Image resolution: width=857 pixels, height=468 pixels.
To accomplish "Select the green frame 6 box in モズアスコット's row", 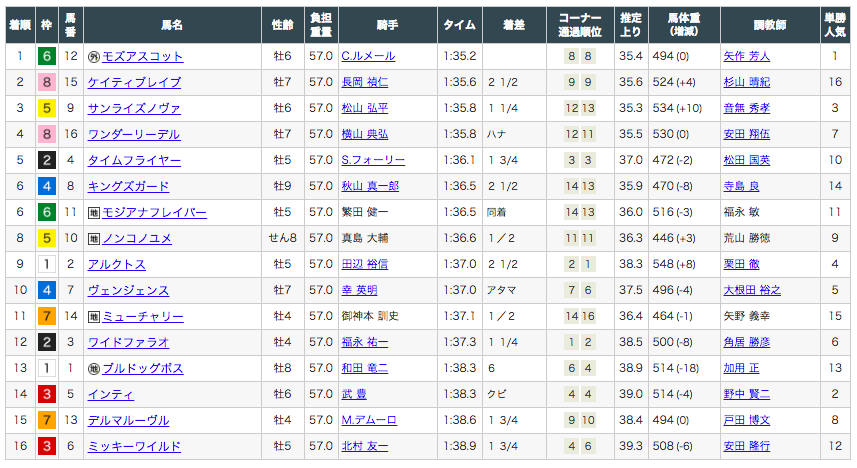I will coord(47,56).
